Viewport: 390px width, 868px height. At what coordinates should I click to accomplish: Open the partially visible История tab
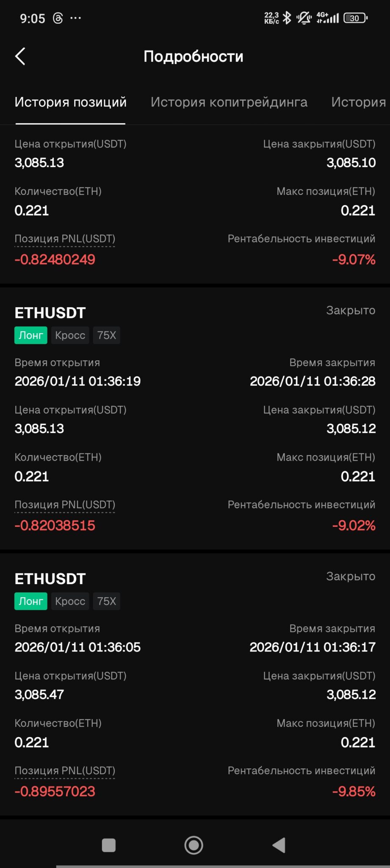tap(358, 102)
